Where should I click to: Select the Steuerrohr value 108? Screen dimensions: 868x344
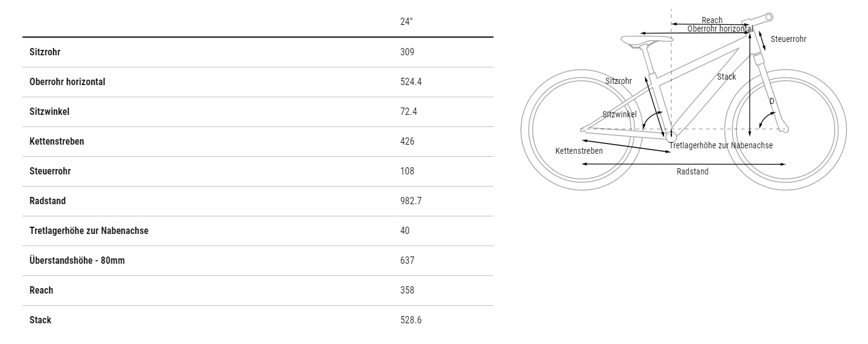point(407,171)
